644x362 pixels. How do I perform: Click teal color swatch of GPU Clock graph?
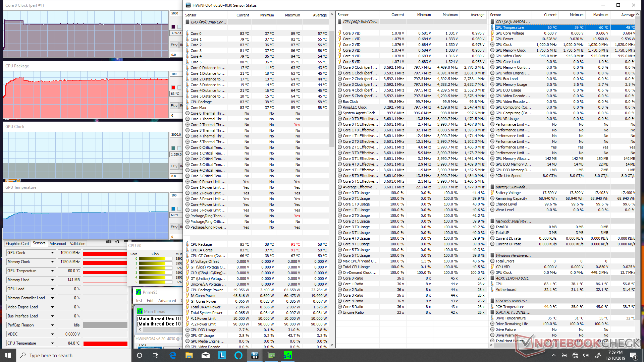tap(173, 148)
